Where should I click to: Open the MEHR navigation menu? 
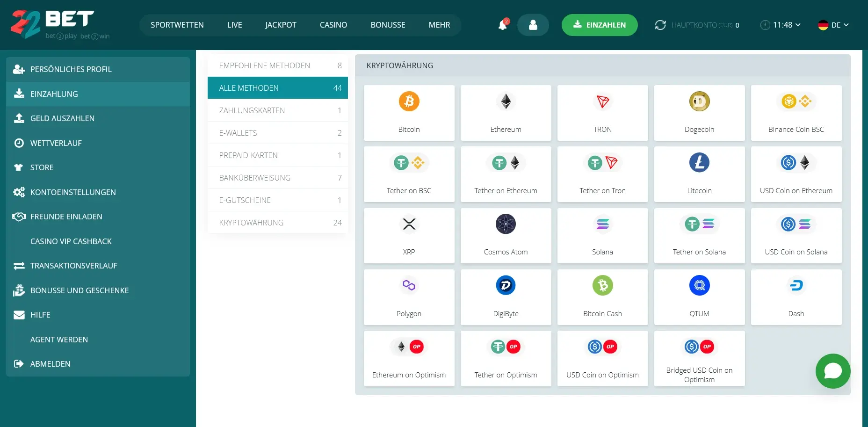click(439, 25)
